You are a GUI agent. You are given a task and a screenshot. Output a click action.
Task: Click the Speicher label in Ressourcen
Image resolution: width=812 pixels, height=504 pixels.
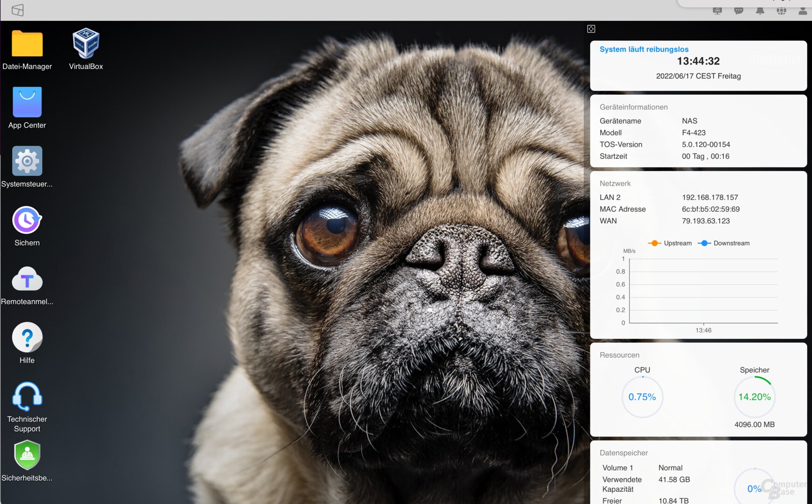point(755,370)
